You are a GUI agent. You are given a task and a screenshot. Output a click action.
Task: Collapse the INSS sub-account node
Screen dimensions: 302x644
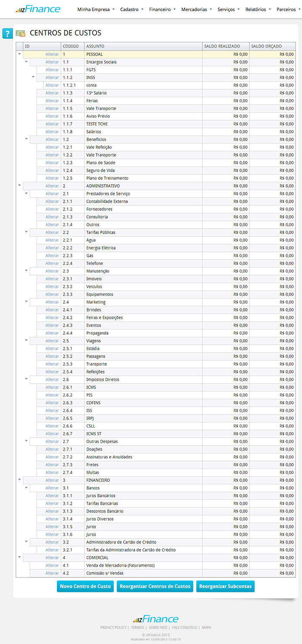click(x=33, y=77)
